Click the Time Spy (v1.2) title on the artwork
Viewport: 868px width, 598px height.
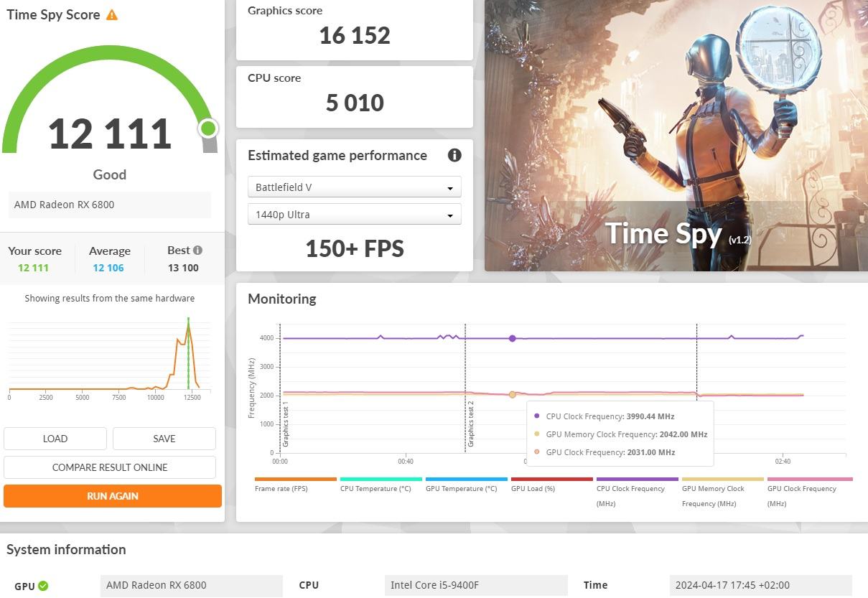click(678, 234)
